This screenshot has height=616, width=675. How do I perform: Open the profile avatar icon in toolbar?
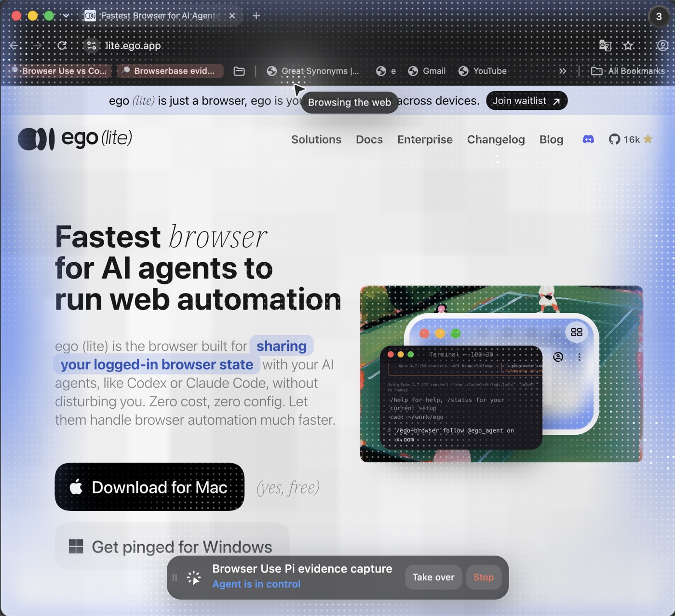coord(663,45)
